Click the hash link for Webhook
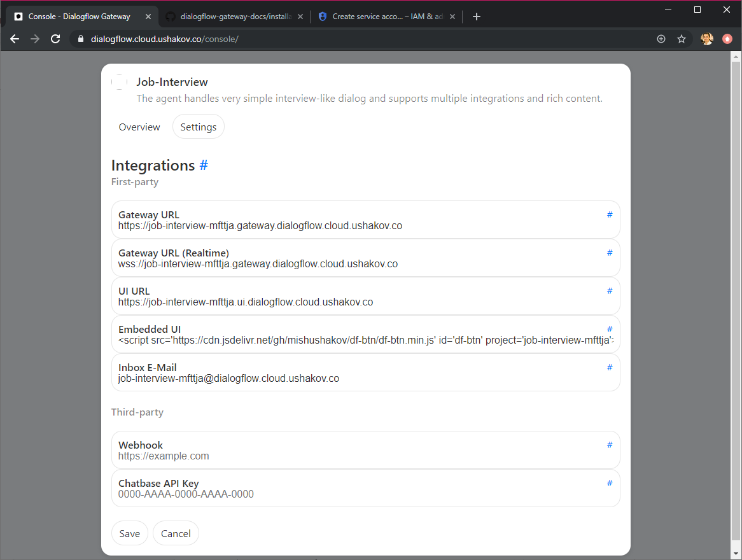742x560 pixels. pyautogui.click(x=610, y=445)
